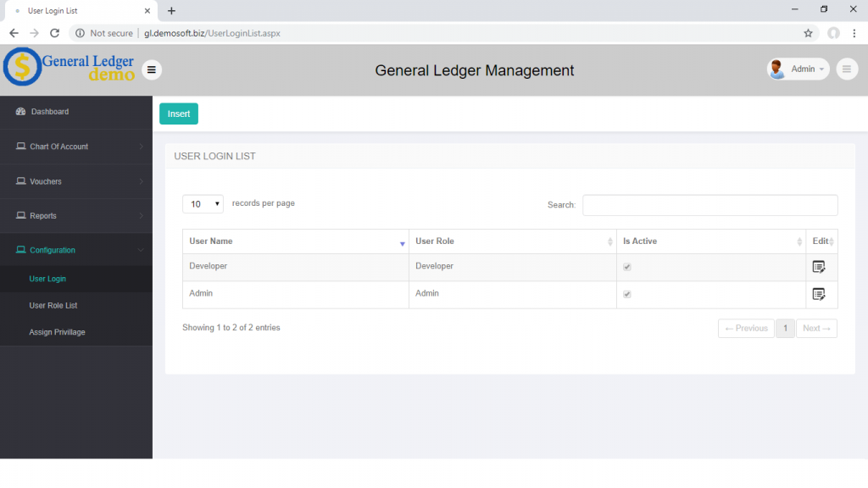Open the records per page dropdown
Image resolution: width=868 pixels, height=488 pixels.
tap(203, 204)
